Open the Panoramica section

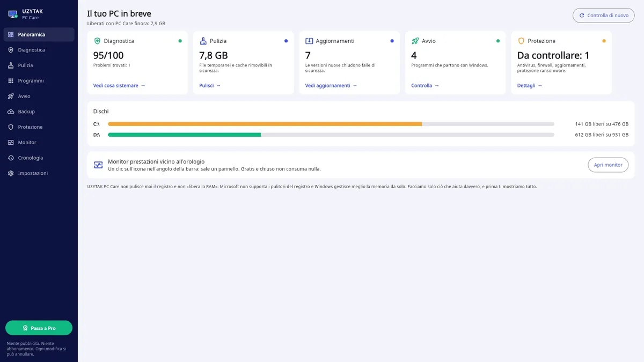click(x=39, y=34)
